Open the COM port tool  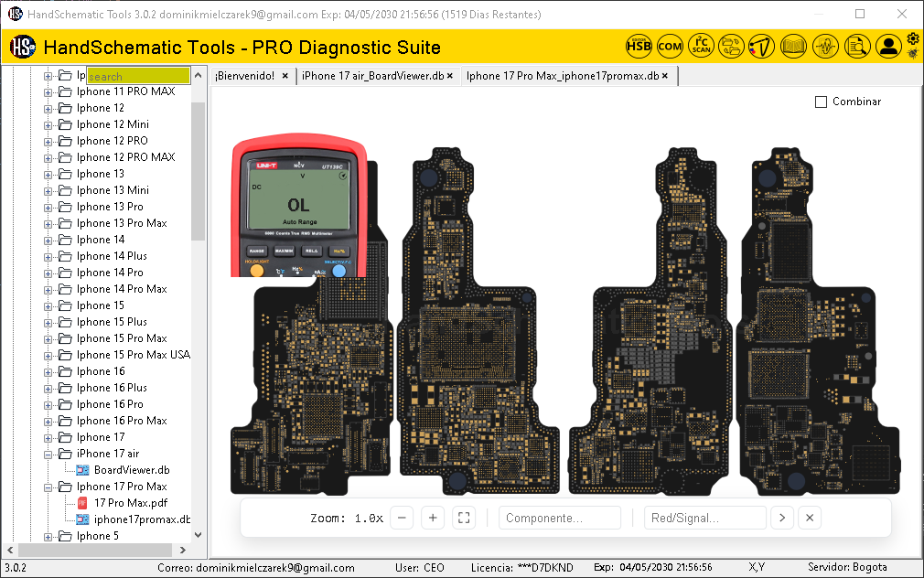tap(670, 46)
